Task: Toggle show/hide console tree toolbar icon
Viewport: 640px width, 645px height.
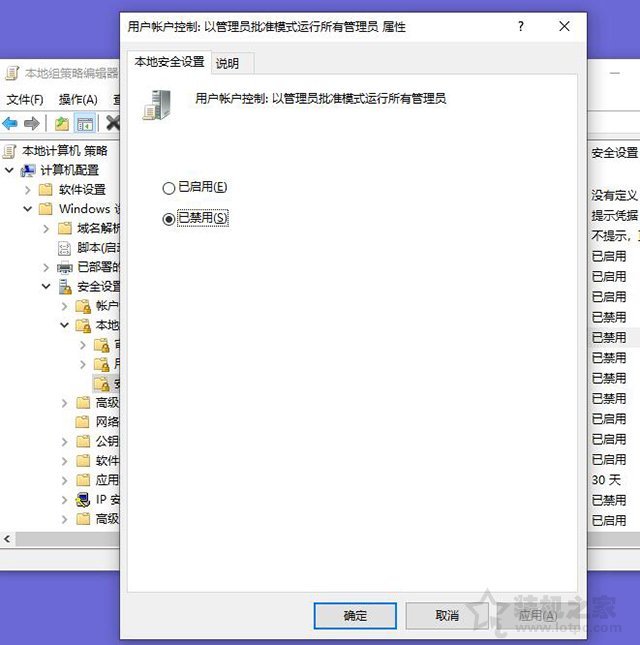Action: coord(85,123)
